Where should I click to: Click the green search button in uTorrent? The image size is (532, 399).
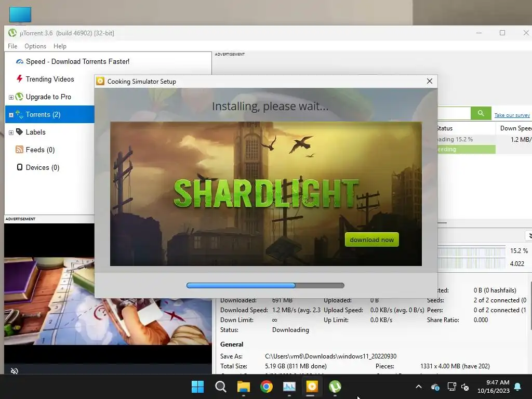(x=481, y=113)
